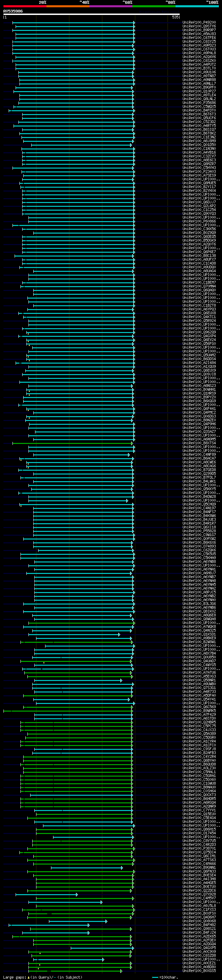The height and width of the screenshot is (980, 222).
Task: Select hit UniRef100_Q8MZR7
Action: [199, 164]
